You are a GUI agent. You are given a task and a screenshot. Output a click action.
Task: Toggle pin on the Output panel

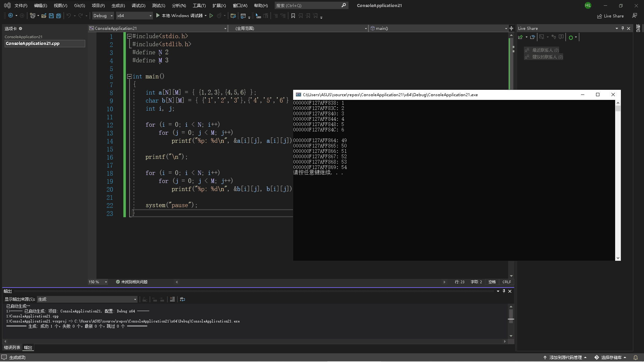click(504, 291)
